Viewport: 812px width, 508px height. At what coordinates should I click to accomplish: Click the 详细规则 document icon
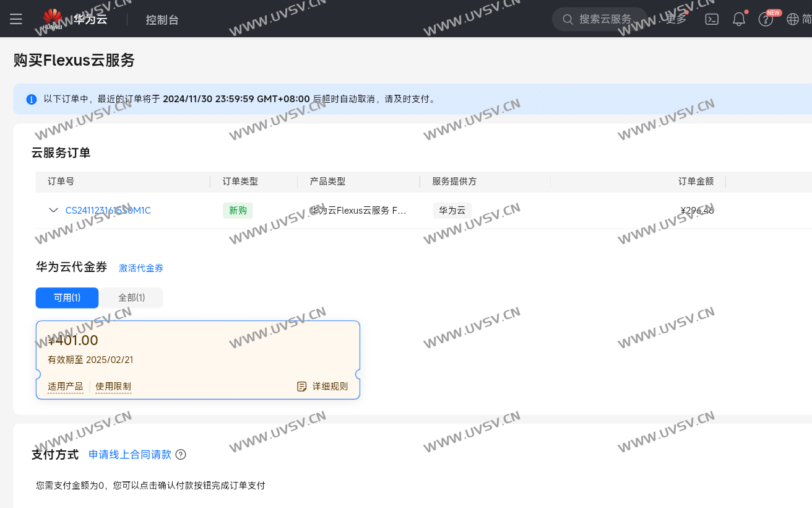coord(302,387)
